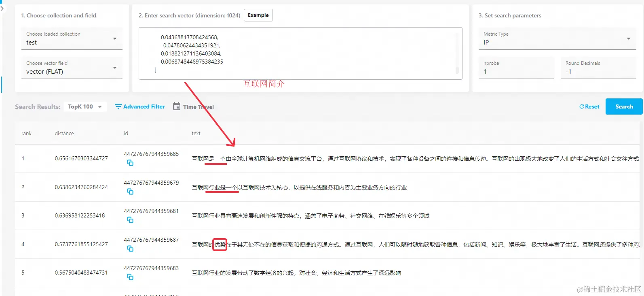This screenshot has width=644, height=296.
Task: Click the rank column header
Action: [x=26, y=133]
